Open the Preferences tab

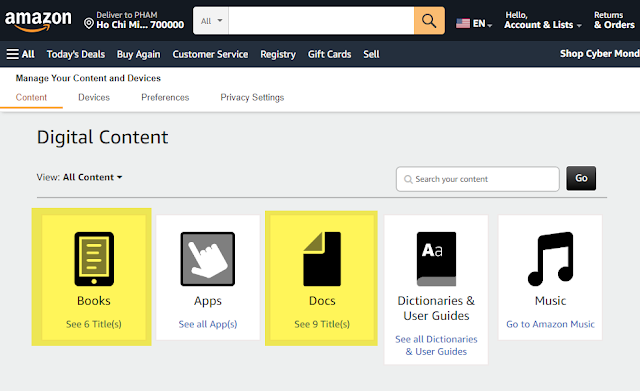click(165, 98)
